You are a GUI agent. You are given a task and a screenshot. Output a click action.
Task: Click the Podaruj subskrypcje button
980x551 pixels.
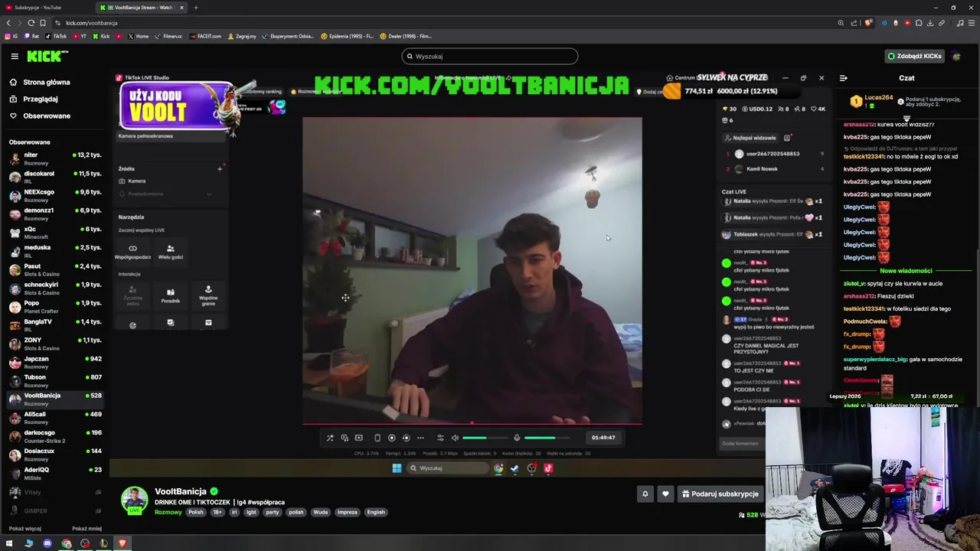[x=720, y=494]
